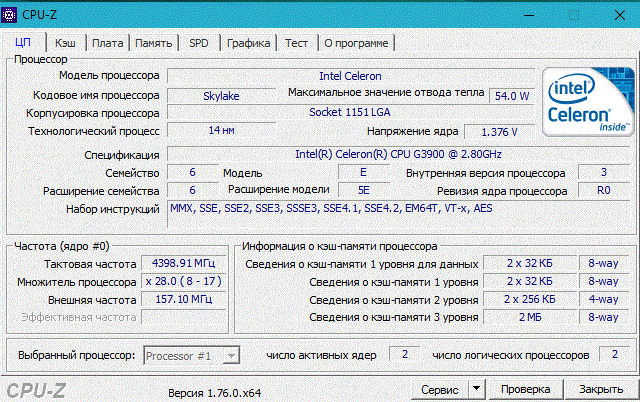640x402 pixels.
Task: Click the Intel Celeron inside logo
Action: [588, 102]
